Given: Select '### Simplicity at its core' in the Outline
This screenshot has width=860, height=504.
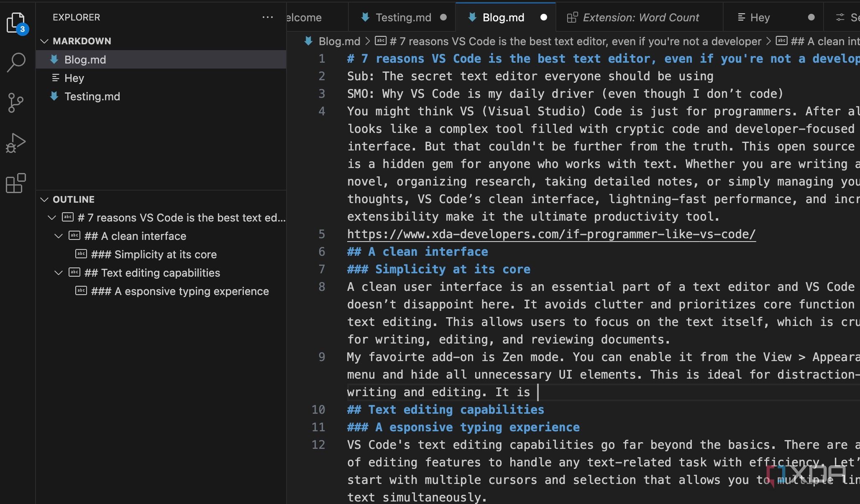Looking at the screenshot, I should click(154, 255).
